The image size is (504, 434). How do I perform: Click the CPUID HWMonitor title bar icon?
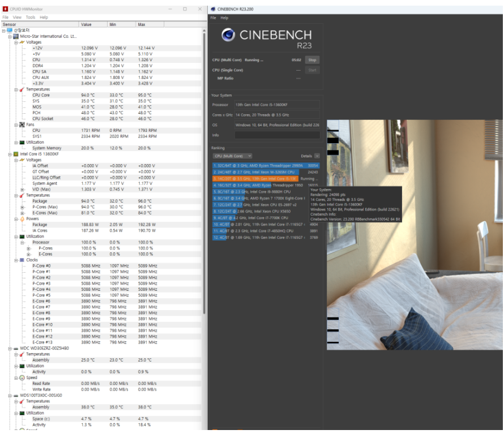tap(5, 9)
